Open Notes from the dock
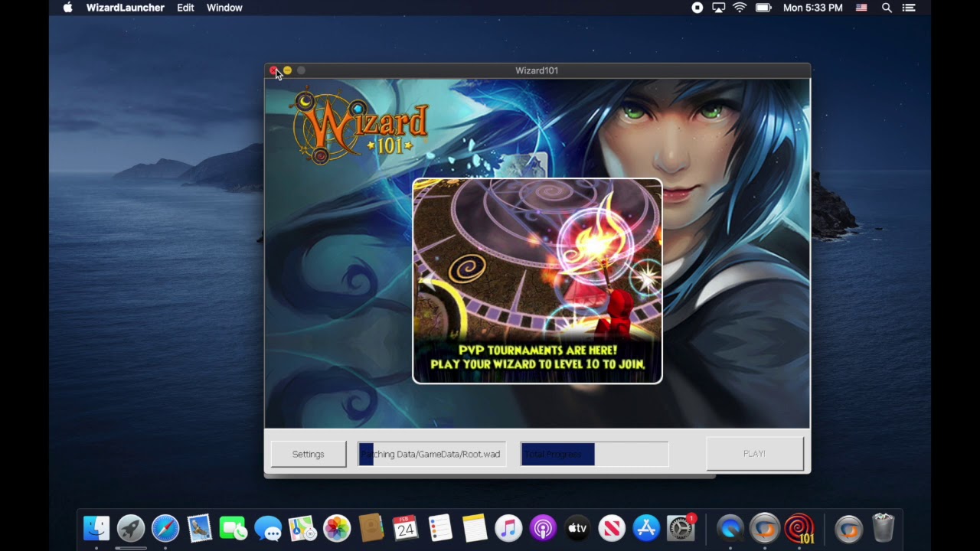 tap(475, 528)
